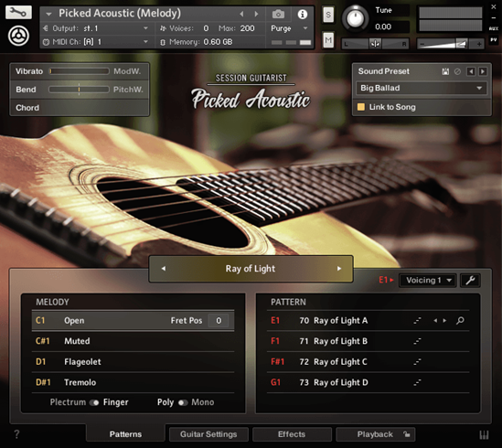The width and height of the screenshot is (502, 448).
Task: Decrease volume with minus button
Action: coord(422,44)
